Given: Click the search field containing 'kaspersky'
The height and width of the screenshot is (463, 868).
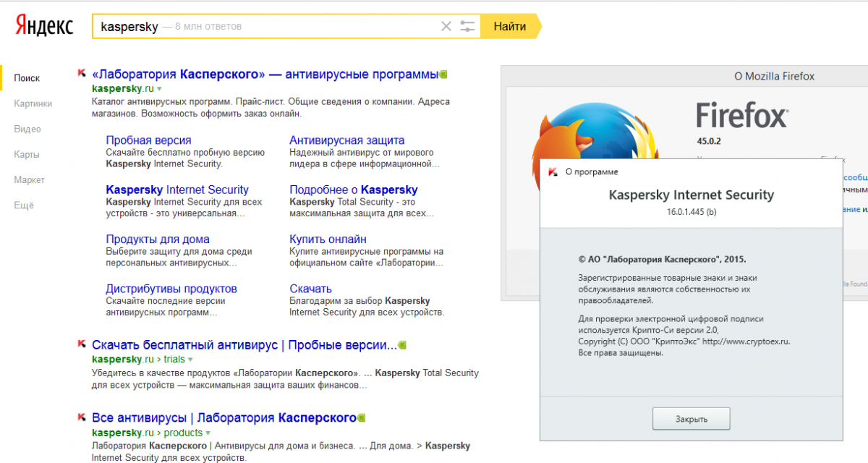Looking at the screenshot, I should click(x=289, y=27).
